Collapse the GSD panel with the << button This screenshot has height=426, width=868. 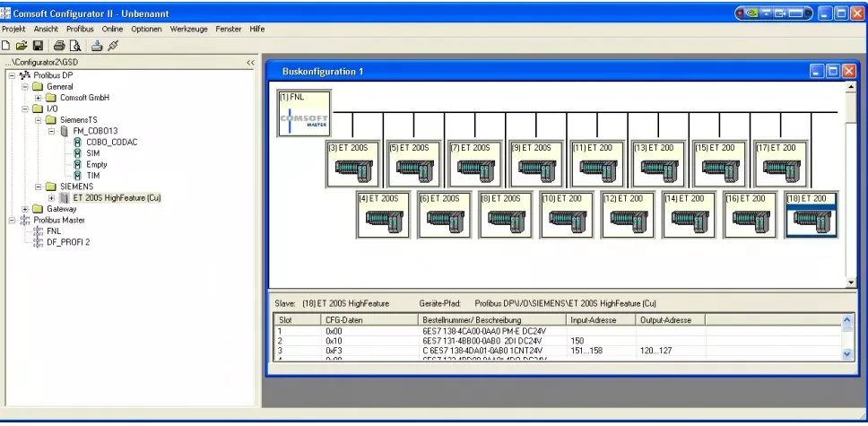pos(250,63)
